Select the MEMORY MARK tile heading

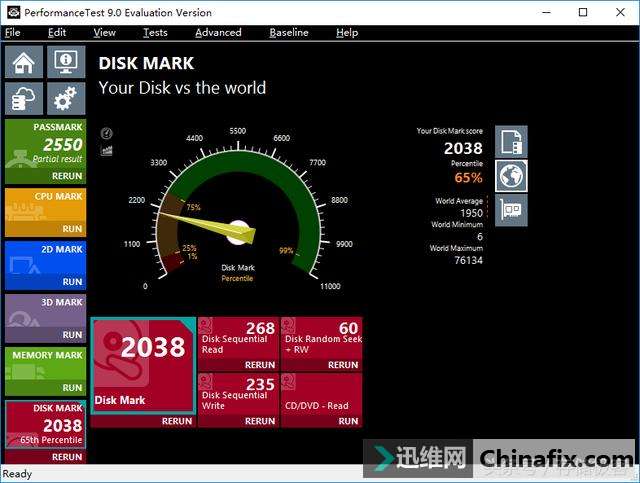[x=47, y=355]
